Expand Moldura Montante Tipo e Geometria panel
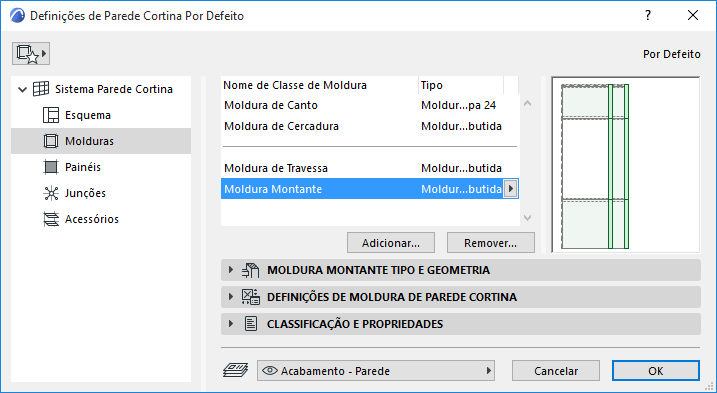Viewport: 717px width, 393px height. [231, 270]
